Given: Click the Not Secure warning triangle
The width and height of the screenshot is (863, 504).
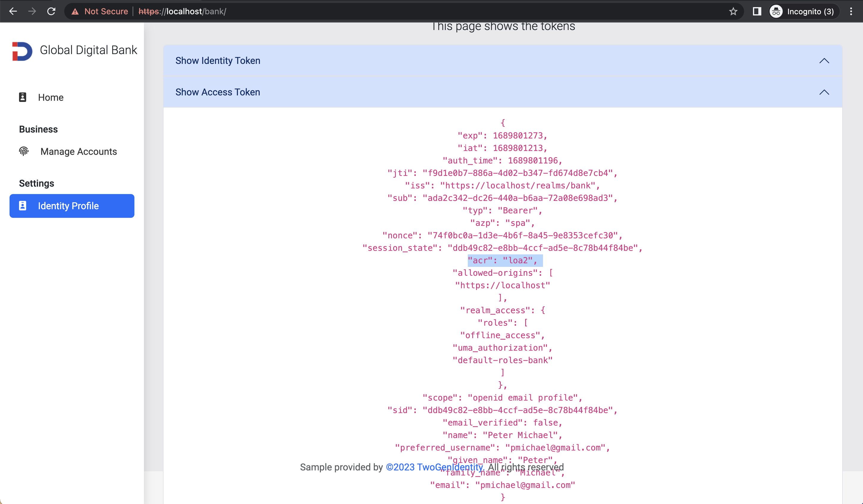Looking at the screenshot, I should pos(75,12).
